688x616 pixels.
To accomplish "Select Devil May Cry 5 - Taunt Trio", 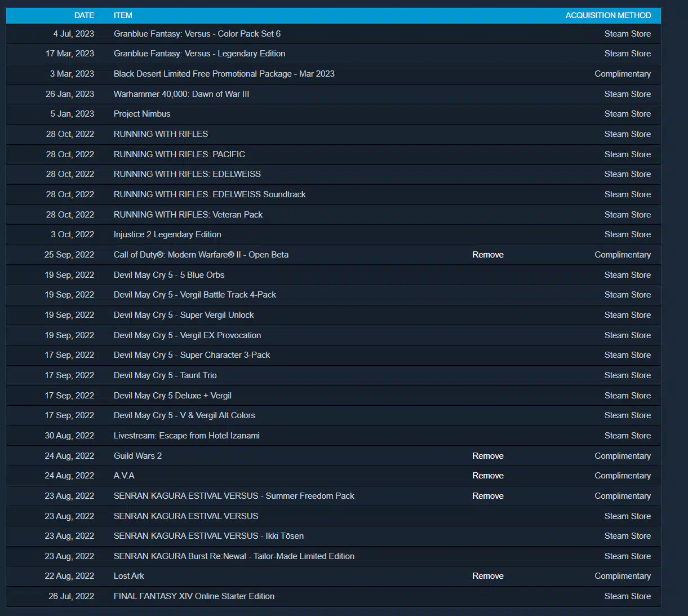I will tap(165, 375).
